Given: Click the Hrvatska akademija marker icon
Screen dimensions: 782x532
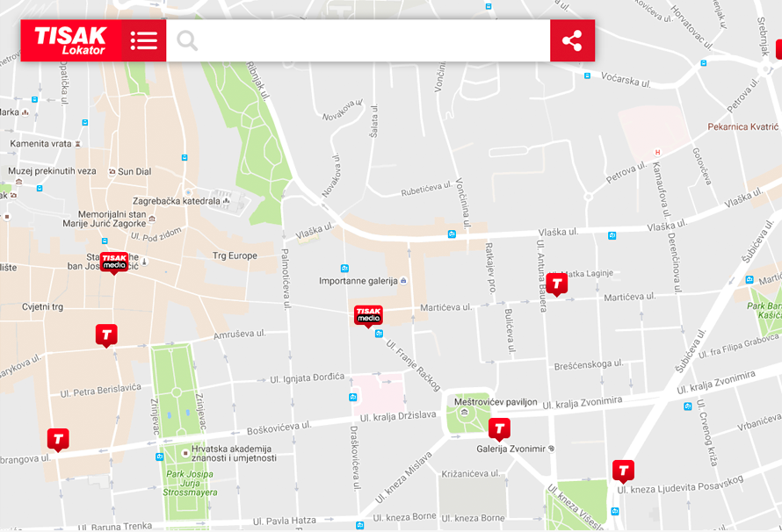Looking at the screenshot, I should (185, 453).
